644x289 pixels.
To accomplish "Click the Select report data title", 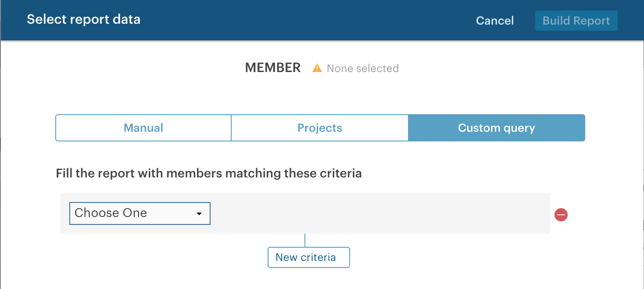I will (x=84, y=19).
